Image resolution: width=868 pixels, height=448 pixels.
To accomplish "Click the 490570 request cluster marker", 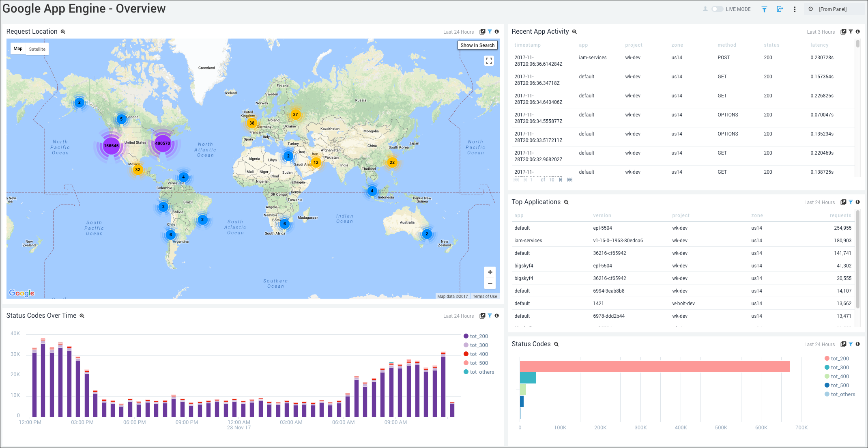I will pos(163,143).
